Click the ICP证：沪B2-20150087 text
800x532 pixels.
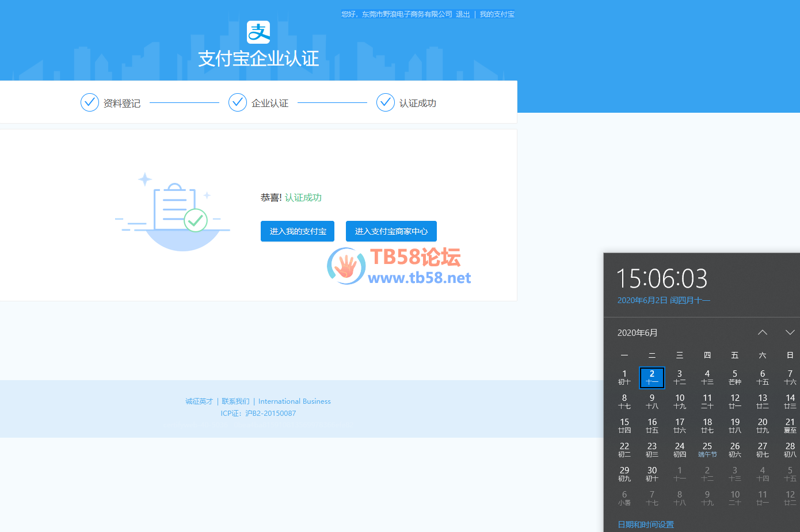tap(258, 414)
